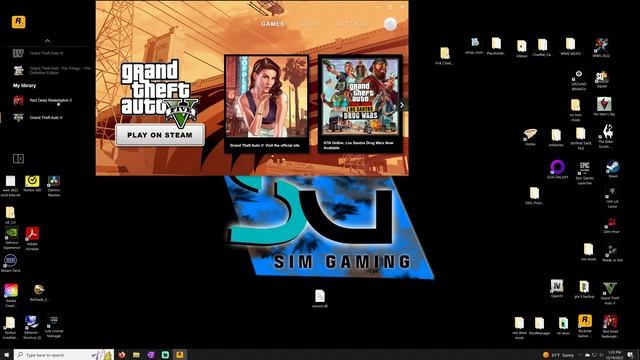The height and width of the screenshot is (360, 640).
Task: Open the Epic Games Launcher desktop shortcut
Action: (x=584, y=173)
